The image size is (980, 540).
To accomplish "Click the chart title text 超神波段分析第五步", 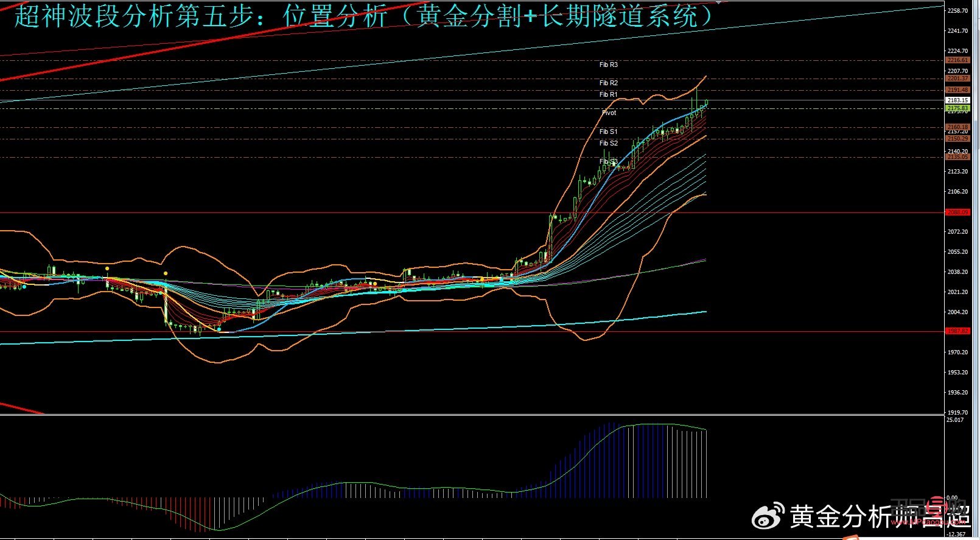I will [134, 16].
